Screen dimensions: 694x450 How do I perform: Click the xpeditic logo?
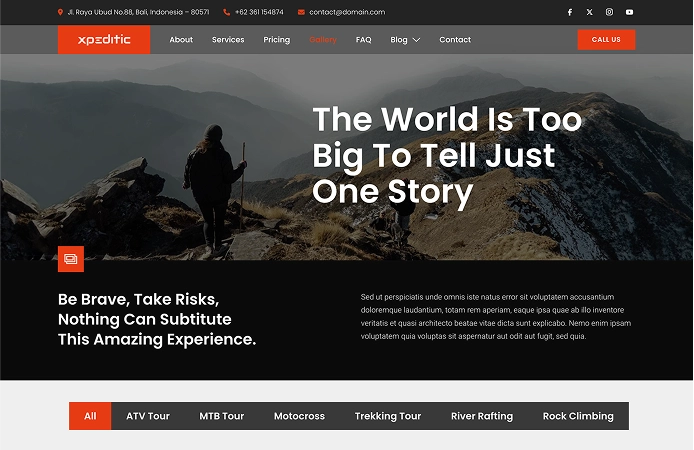tap(104, 40)
